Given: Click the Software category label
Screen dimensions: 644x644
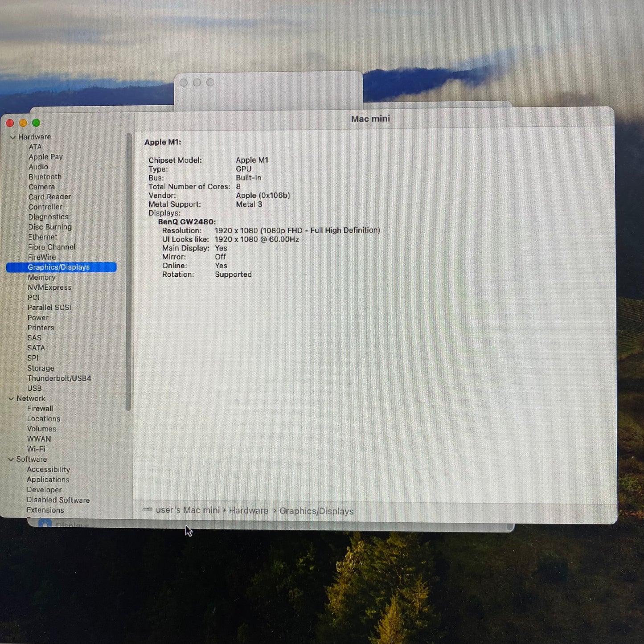Looking at the screenshot, I should point(32,459).
